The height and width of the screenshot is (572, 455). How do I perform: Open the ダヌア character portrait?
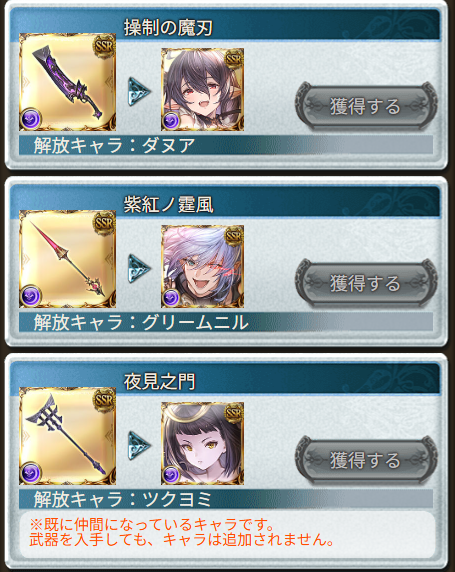pos(203,89)
